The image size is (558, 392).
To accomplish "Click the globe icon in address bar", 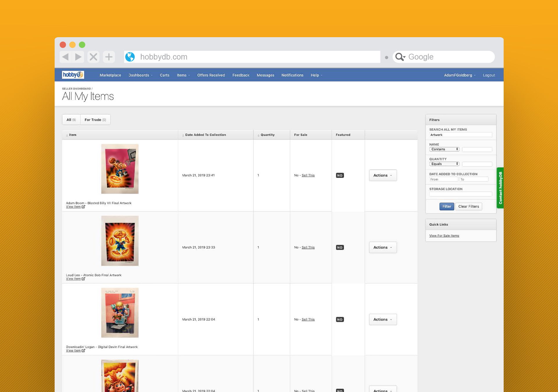I will pyautogui.click(x=130, y=57).
